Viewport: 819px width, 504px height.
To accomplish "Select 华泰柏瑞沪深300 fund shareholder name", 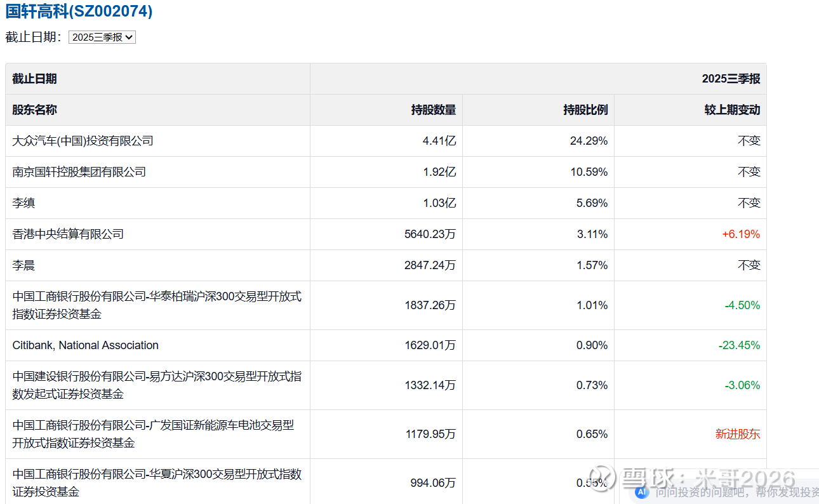I will (157, 305).
